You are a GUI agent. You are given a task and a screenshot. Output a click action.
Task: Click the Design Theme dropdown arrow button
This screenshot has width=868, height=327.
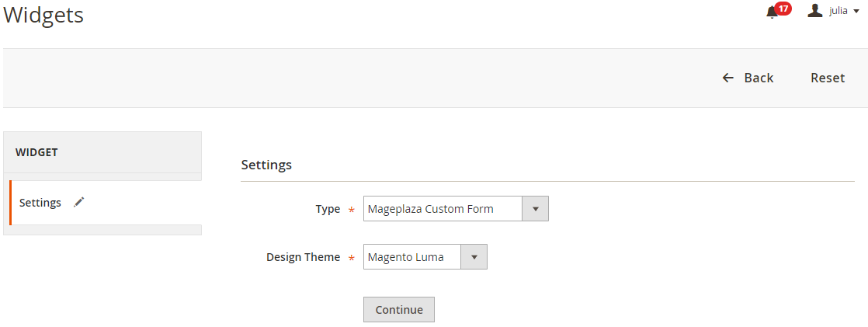[474, 257]
